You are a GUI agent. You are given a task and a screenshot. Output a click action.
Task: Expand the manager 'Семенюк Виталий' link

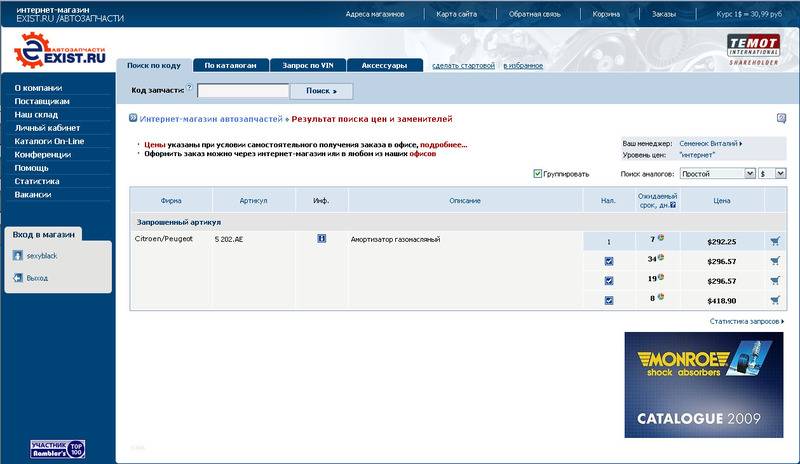coord(711,143)
